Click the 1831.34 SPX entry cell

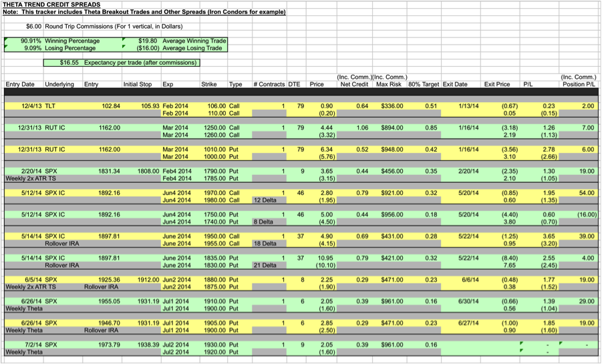[109, 171]
